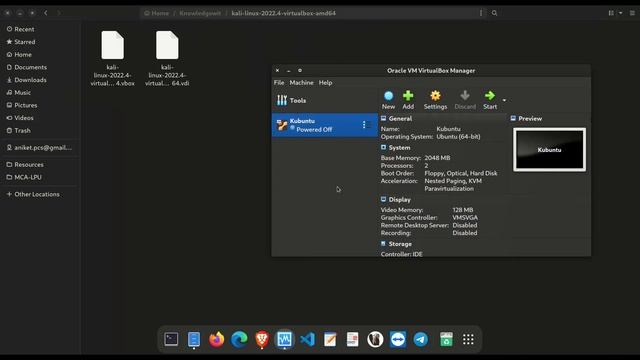This screenshot has height=360, width=640.
Task: Open the Help menu in VirtualBox
Action: [x=325, y=82]
